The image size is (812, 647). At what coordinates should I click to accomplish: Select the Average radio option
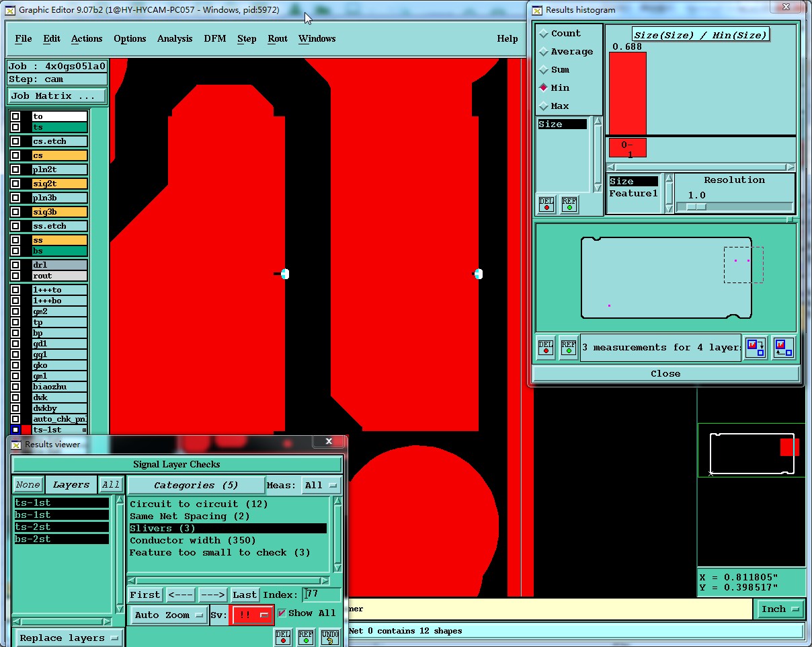point(544,51)
